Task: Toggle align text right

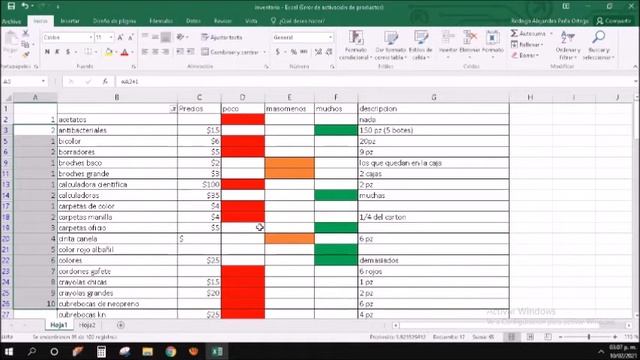Action: 165,52
